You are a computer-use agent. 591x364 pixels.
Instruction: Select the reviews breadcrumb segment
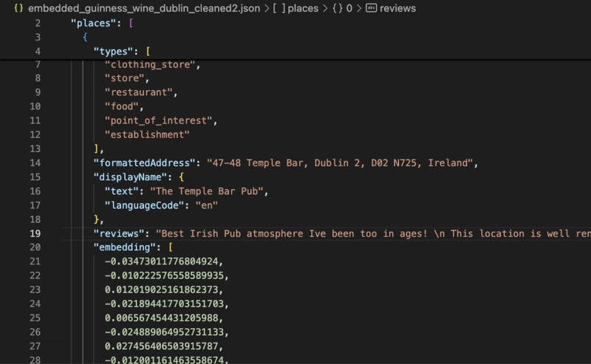click(397, 8)
